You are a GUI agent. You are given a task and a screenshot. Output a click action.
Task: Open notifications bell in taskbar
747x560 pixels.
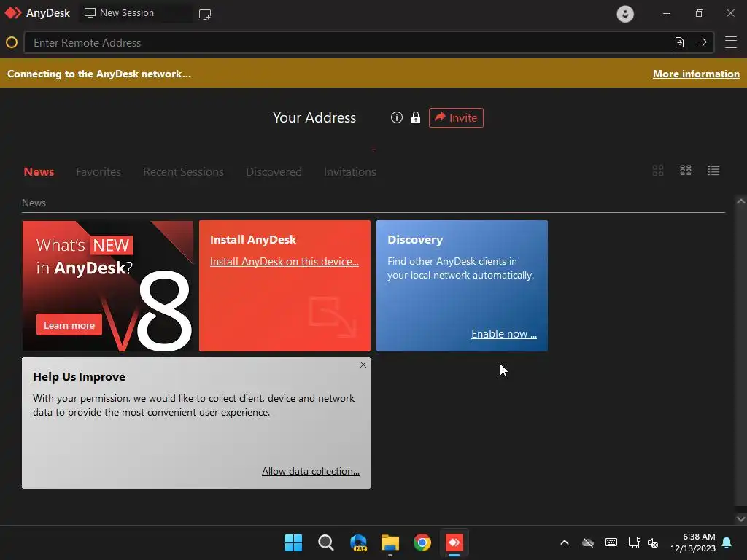tap(727, 542)
